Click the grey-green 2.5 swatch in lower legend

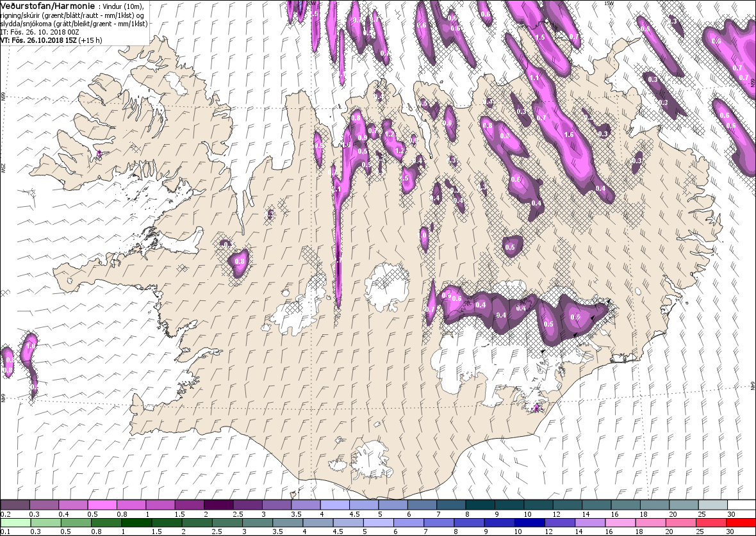pyautogui.click(x=227, y=523)
